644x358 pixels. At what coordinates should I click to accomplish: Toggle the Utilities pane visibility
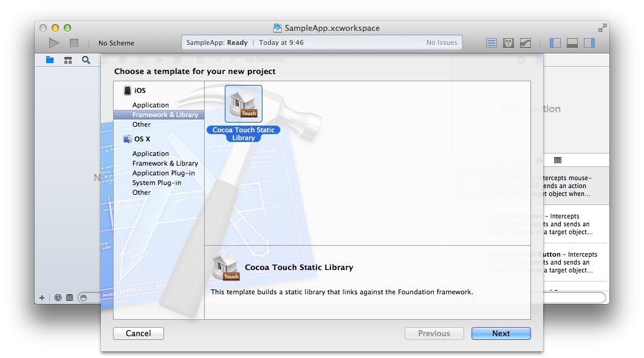(589, 43)
